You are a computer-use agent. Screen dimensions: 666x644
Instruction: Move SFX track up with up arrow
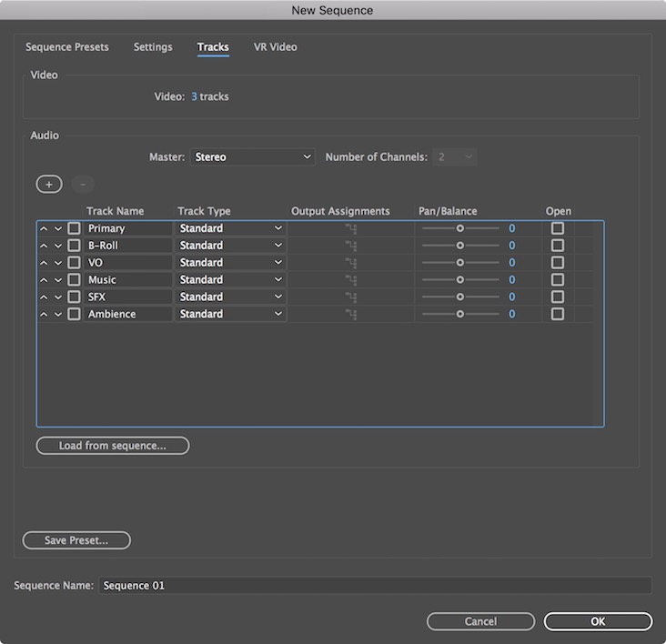click(x=44, y=297)
